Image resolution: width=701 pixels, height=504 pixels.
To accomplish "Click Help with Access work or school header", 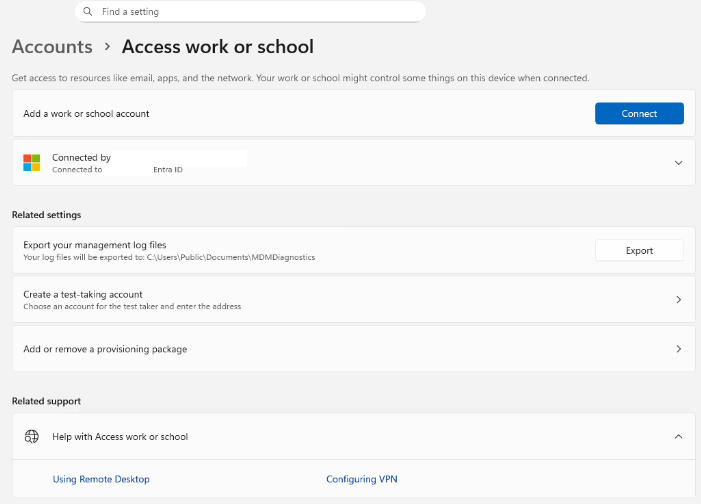I will point(120,437).
